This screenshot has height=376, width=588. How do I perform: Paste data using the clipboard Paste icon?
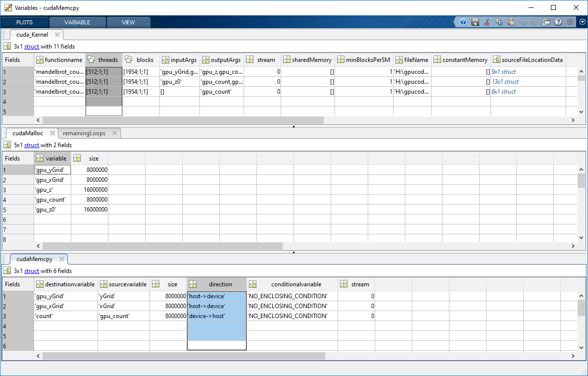point(511,22)
